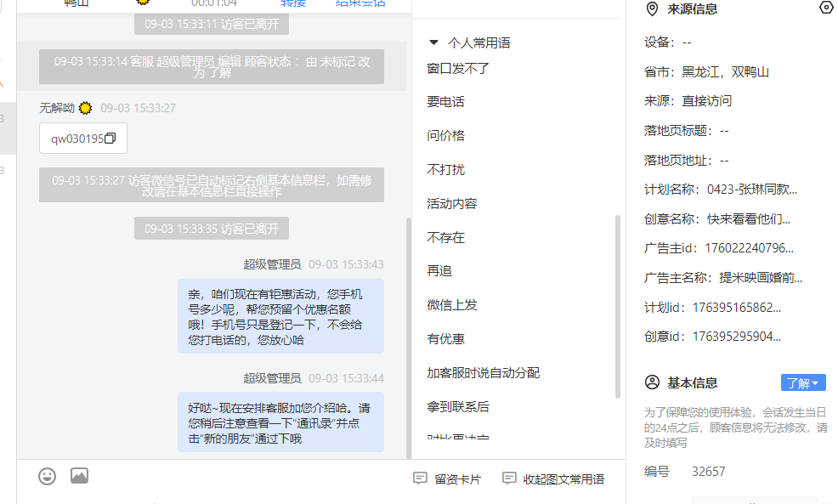Click the chat history scrollbar

pos(409,337)
